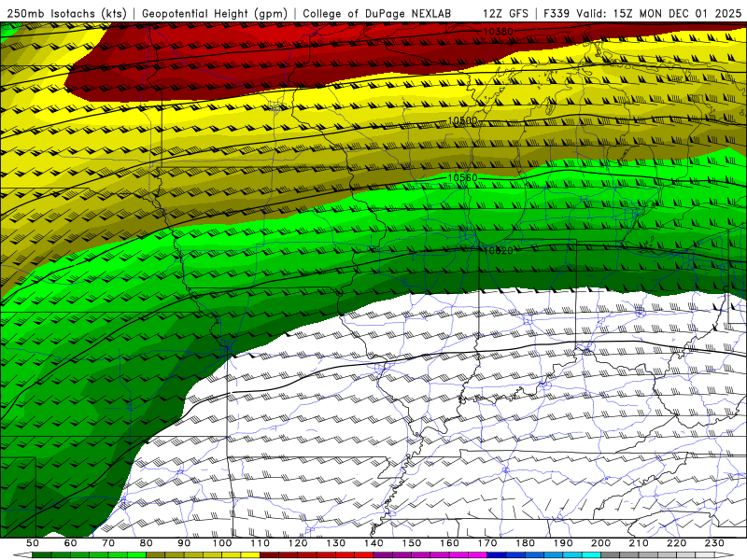Click the 200 value on the color scale

600,543
